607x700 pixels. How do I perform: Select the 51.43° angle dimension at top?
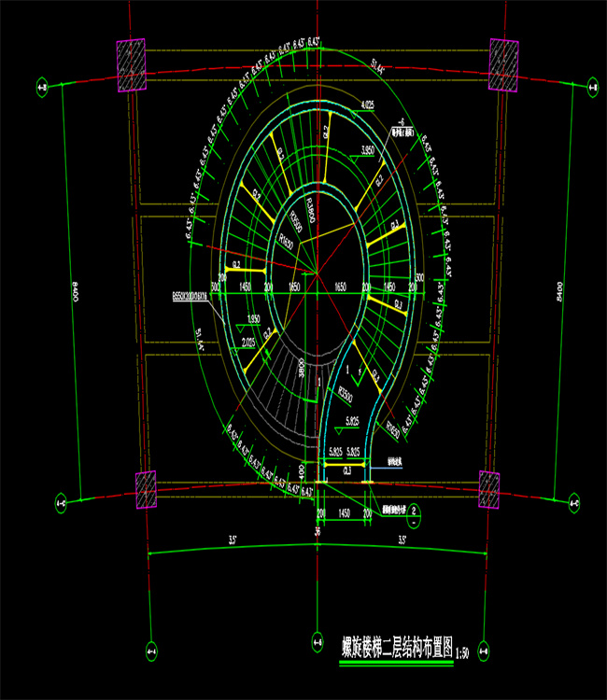tap(377, 64)
